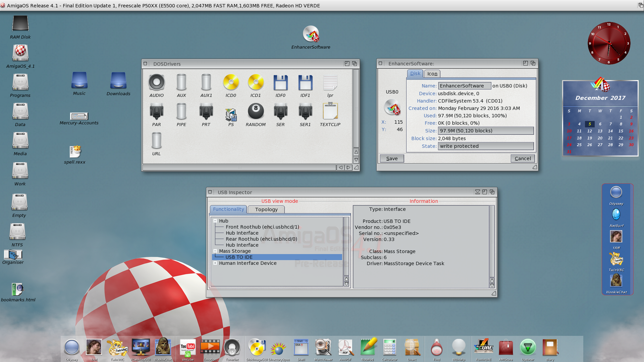The width and height of the screenshot is (644, 362).
Task: Launch Calculator from the dock
Action: [389, 347]
